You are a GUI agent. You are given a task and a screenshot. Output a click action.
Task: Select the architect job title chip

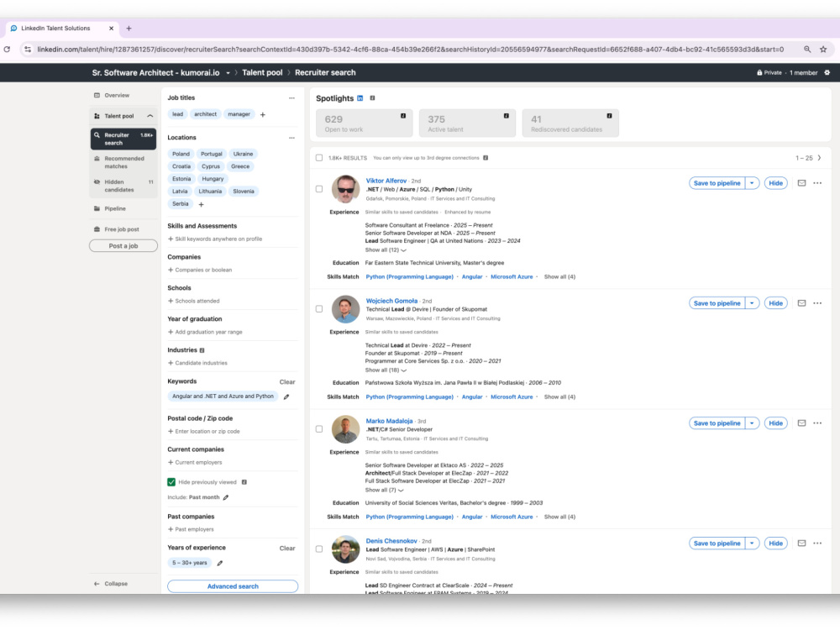tap(205, 114)
